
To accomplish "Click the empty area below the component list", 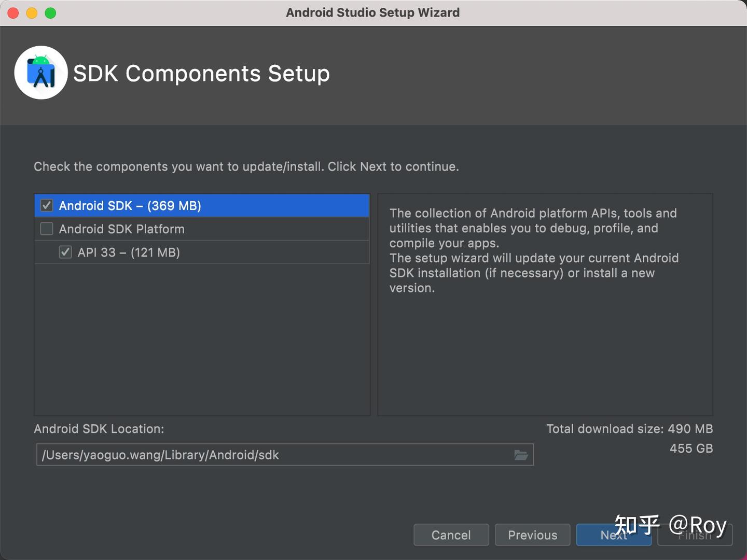I will (202, 337).
